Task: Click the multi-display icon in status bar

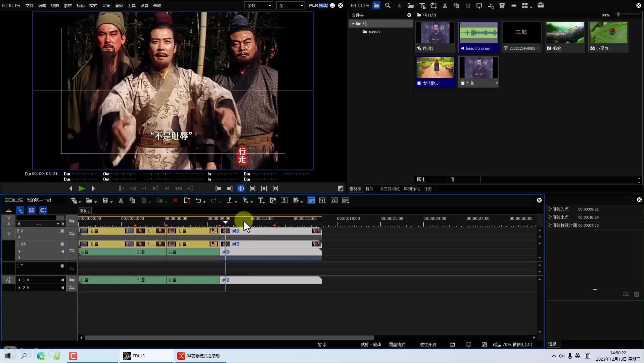Action: coord(468,345)
